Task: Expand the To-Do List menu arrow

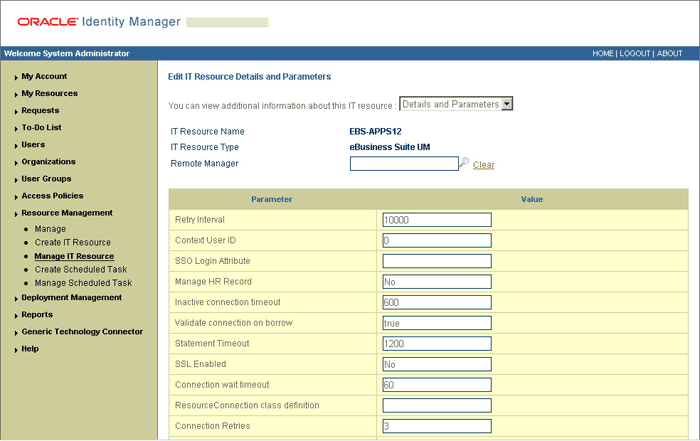Action: click(16, 129)
